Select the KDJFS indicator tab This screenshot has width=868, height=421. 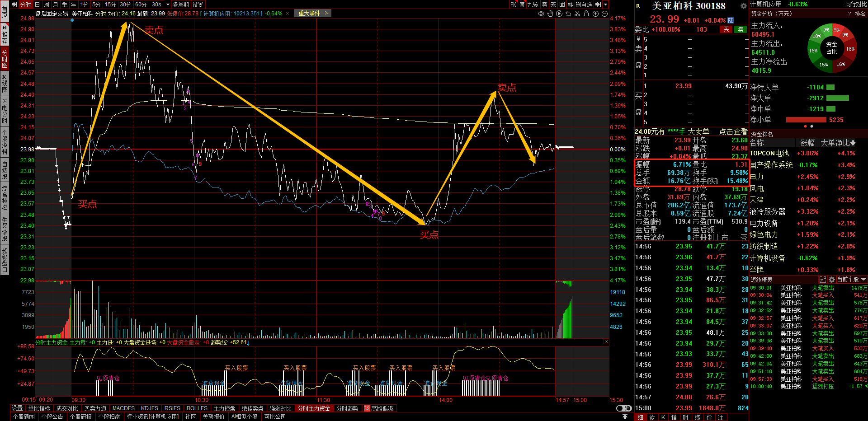pyautogui.click(x=149, y=408)
